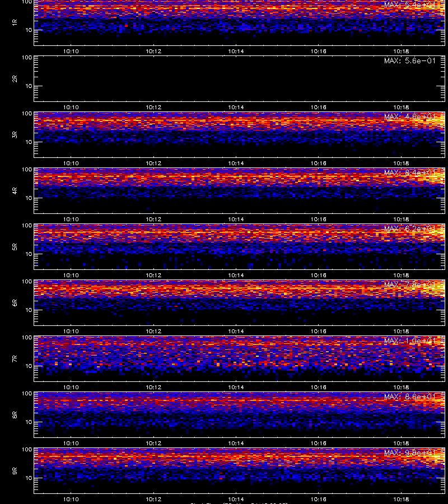The width and height of the screenshot is (448, 504).
Task: Click the 10 y-axis label of panel 9R
Action: point(29,478)
